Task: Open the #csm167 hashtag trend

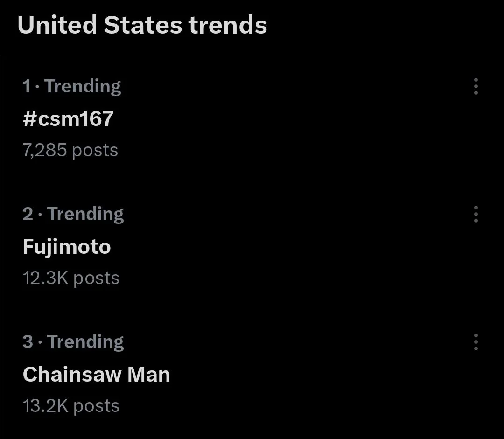Action: (x=68, y=118)
